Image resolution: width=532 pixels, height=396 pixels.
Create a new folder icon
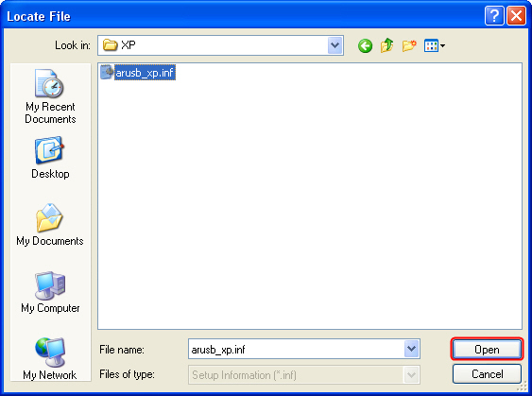tap(409, 45)
